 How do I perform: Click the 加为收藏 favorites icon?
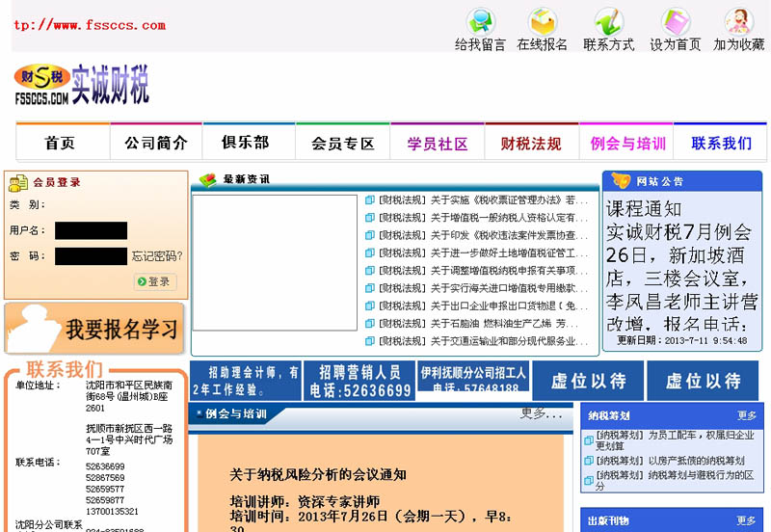[x=738, y=22]
